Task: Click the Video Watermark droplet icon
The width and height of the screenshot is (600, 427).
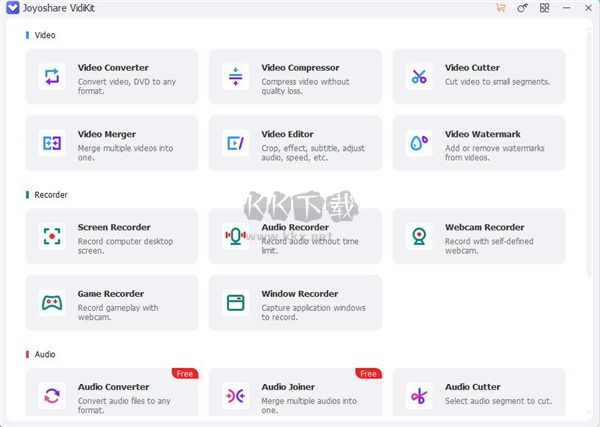Action: 419,143
